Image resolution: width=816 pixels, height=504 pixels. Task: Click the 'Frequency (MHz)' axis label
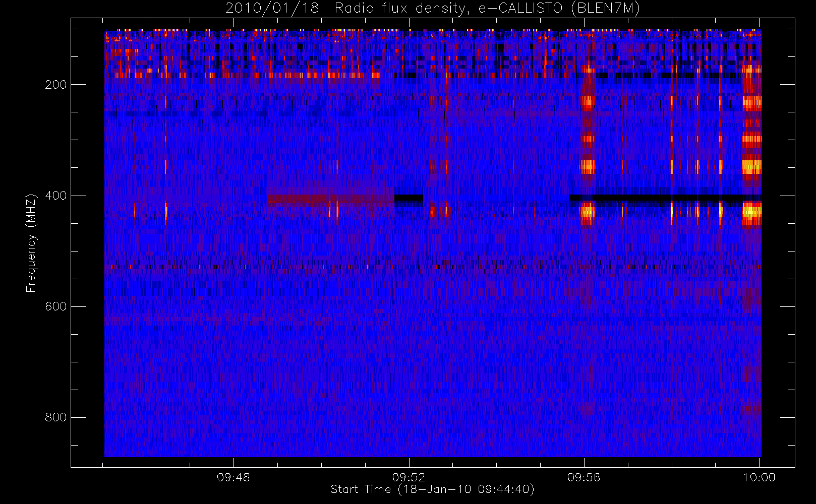click(31, 243)
